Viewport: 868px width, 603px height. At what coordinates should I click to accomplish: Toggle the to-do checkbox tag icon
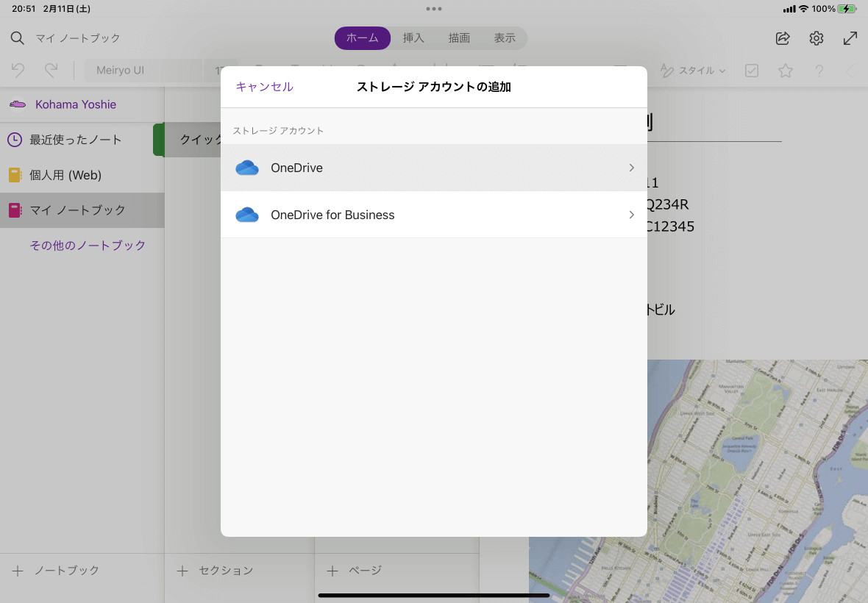752,71
